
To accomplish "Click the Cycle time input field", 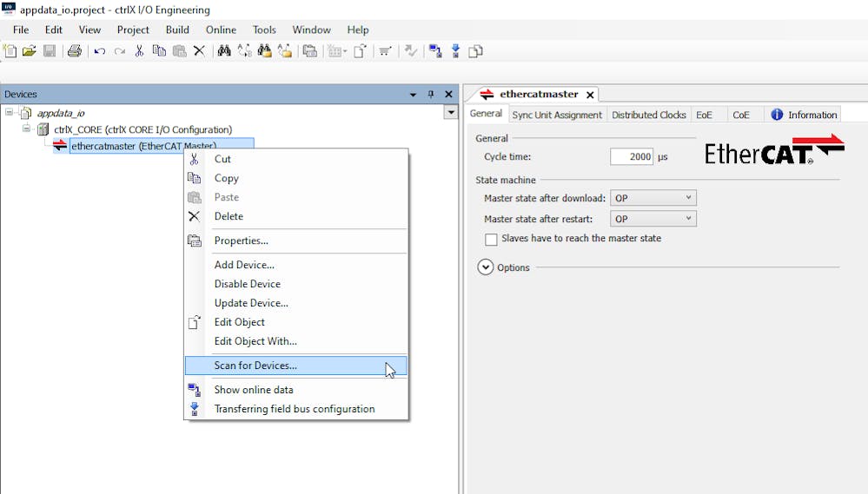I will click(x=632, y=156).
